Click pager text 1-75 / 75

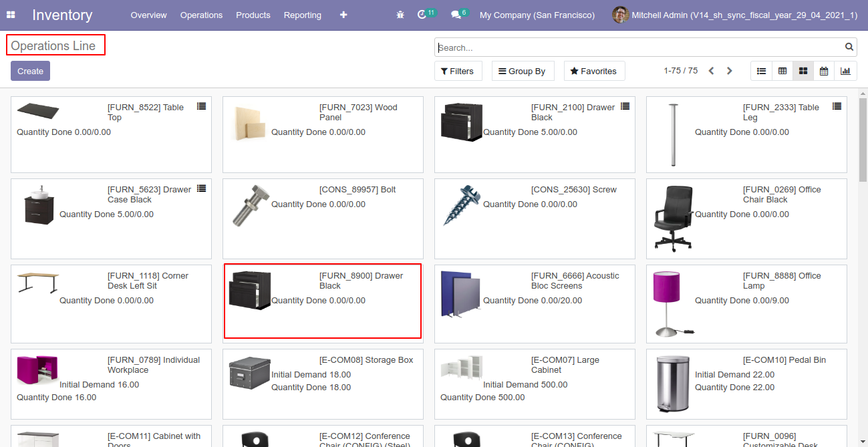tap(680, 71)
